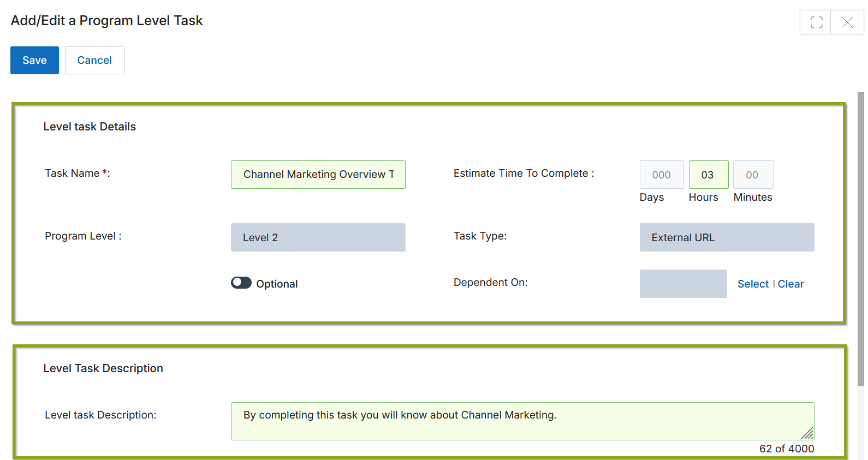The height and width of the screenshot is (460, 868).
Task: Toggle the Optional switch
Action: coord(241,283)
